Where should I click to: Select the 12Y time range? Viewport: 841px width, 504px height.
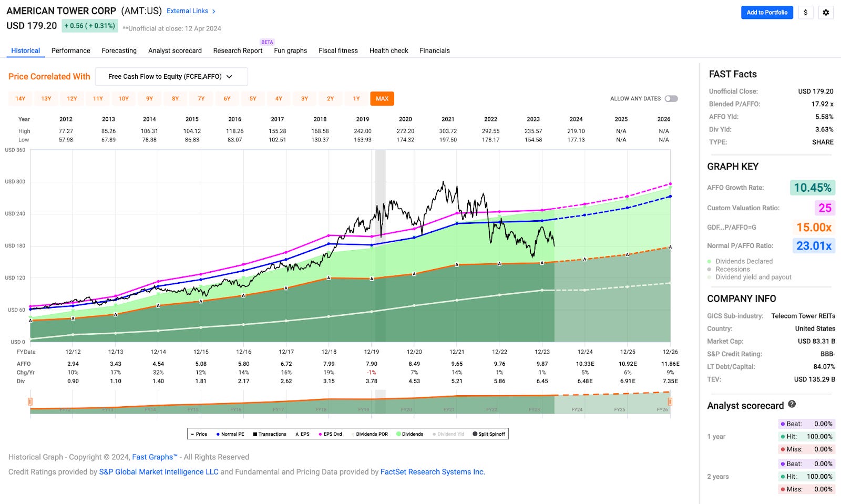tap(72, 99)
